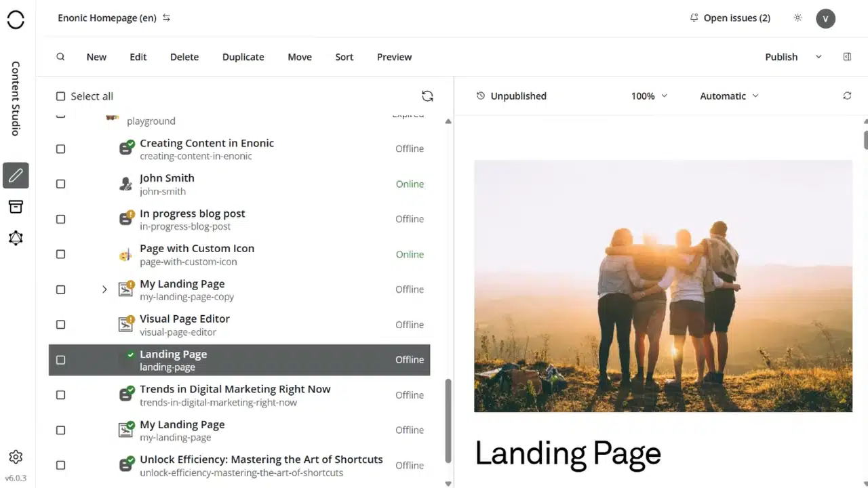868x488 pixels.
Task: Click the icon of In progress blog post
Action: [126, 218]
